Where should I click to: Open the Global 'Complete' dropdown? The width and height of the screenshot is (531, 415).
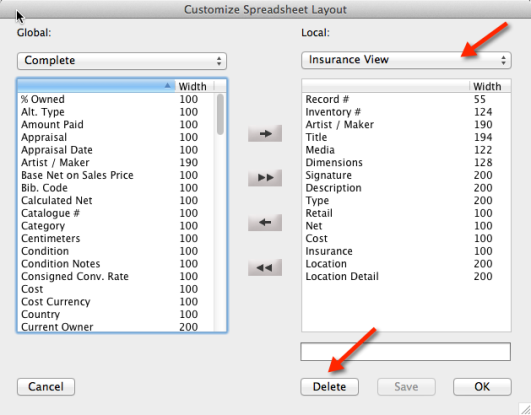click(x=122, y=61)
